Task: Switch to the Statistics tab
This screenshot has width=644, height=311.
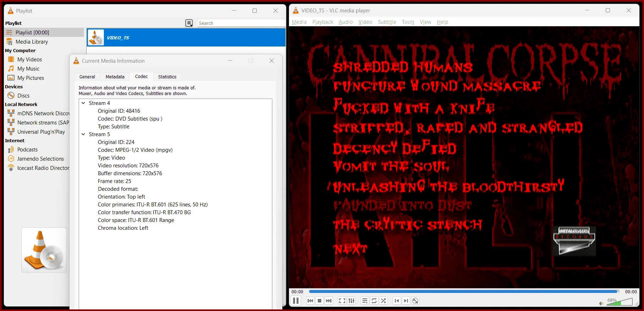Action: tap(167, 77)
